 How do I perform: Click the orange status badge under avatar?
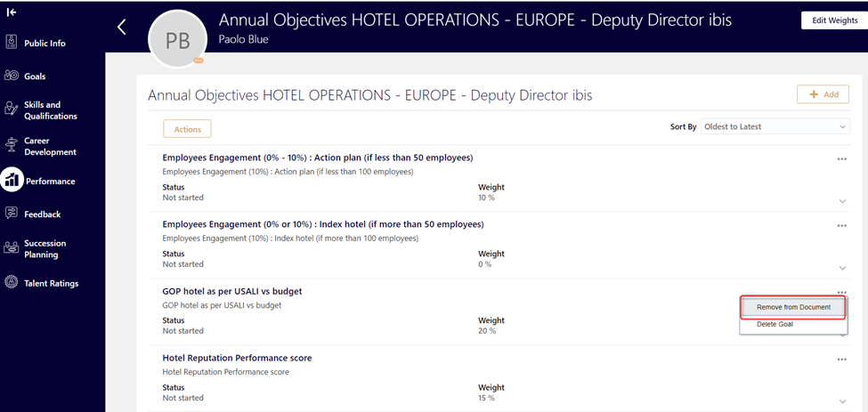pyautogui.click(x=199, y=60)
